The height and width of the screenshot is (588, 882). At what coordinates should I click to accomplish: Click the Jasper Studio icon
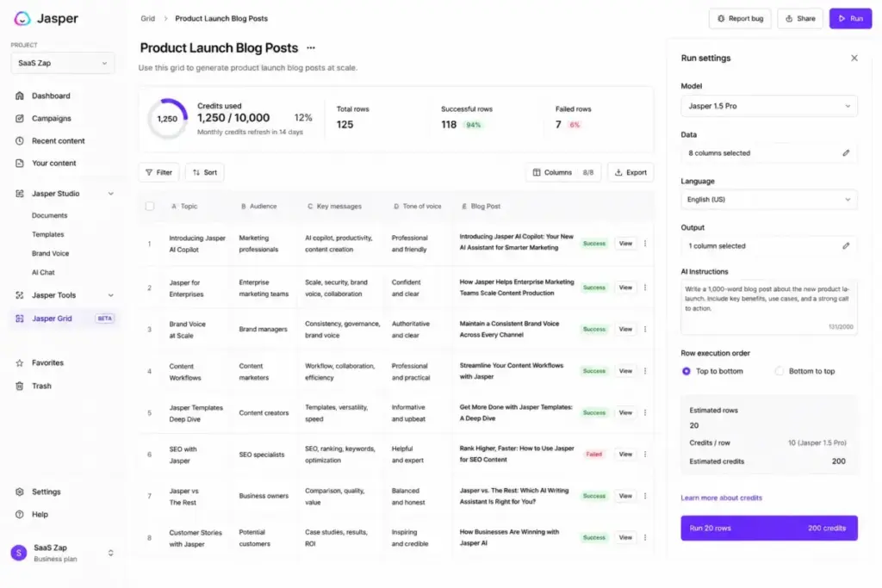click(x=20, y=194)
